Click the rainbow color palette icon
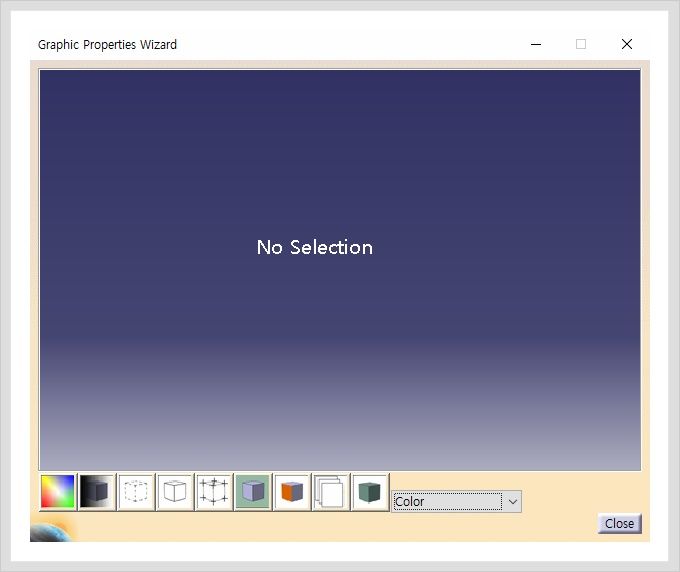Viewport: 680px width, 572px height. point(58,492)
